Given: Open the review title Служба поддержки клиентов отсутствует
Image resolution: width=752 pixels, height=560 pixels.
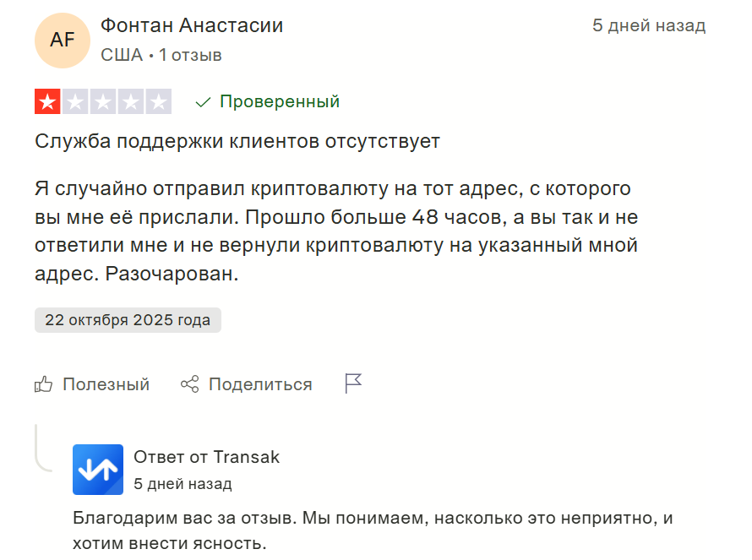Looking at the screenshot, I should pos(237,141).
